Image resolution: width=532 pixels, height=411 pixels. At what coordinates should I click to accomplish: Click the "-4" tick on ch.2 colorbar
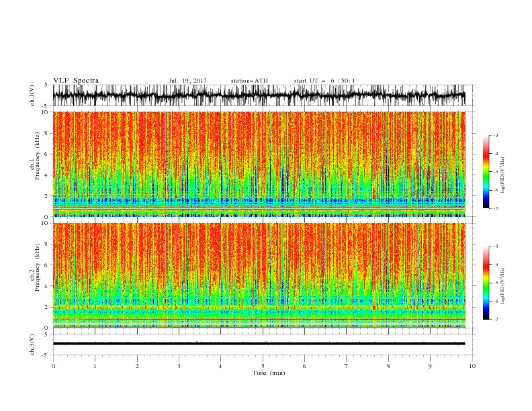pos(496,265)
